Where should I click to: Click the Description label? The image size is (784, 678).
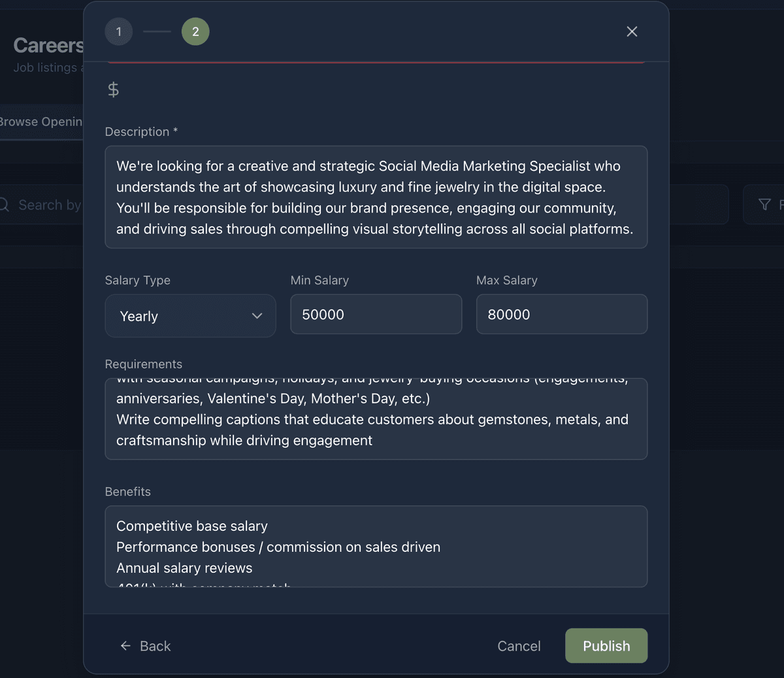pos(141,131)
